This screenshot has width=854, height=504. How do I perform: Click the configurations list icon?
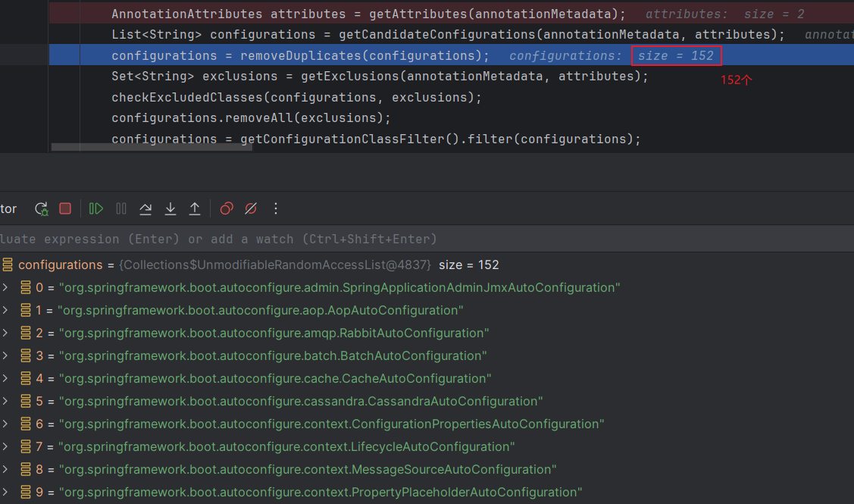pyautogui.click(x=7, y=265)
